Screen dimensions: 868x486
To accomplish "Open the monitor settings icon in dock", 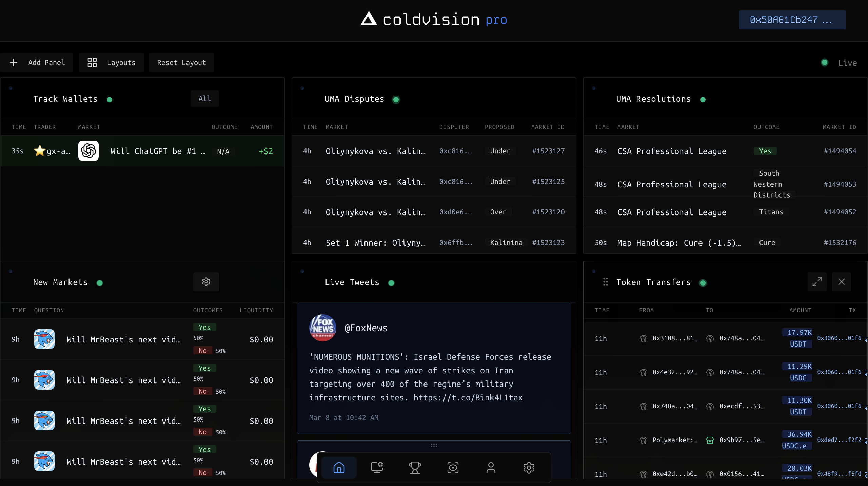I will 377,467.
